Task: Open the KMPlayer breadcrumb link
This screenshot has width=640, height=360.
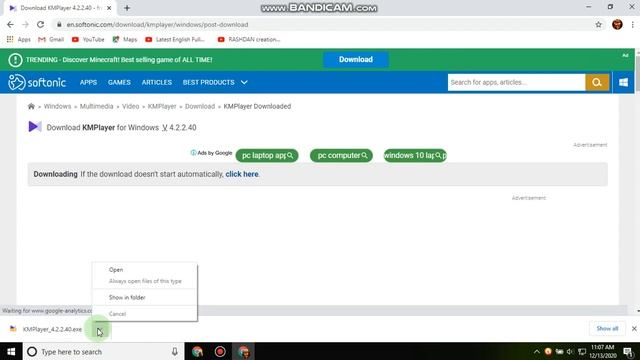Action: pyautogui.click(x=162, y=106)
